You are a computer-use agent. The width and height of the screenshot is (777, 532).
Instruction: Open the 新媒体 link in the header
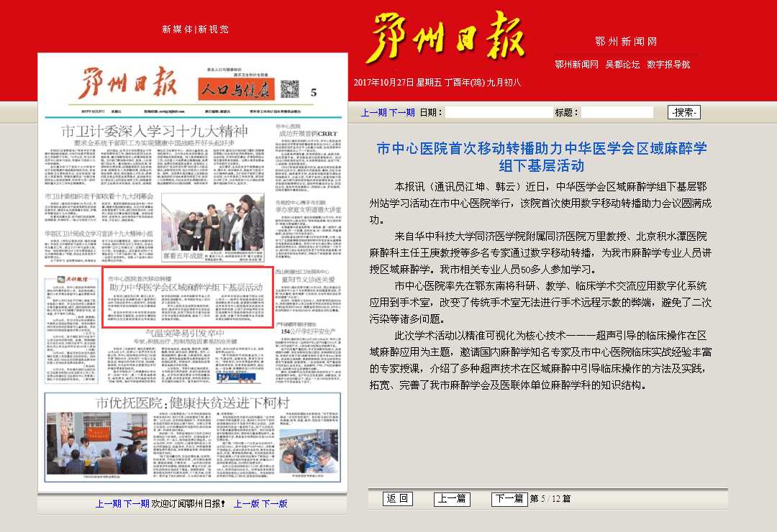click(177, 29)
